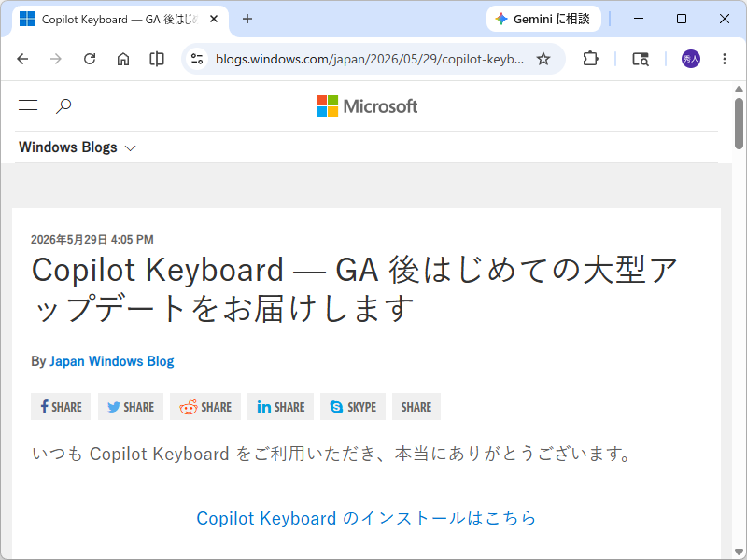The image size is (747, 560).
Task: Click the forward navigation arrow
Action: (56, 59)
